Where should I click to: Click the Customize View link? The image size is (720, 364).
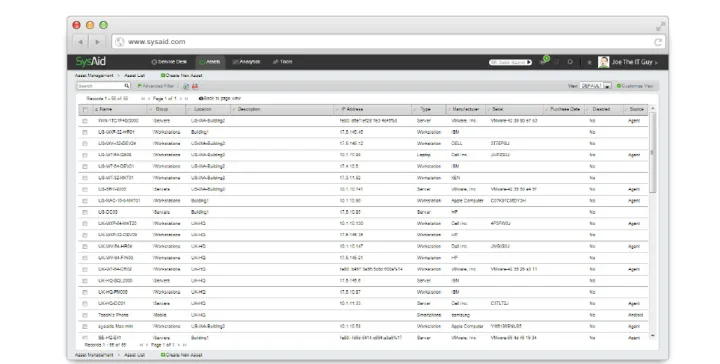[635, 86]
